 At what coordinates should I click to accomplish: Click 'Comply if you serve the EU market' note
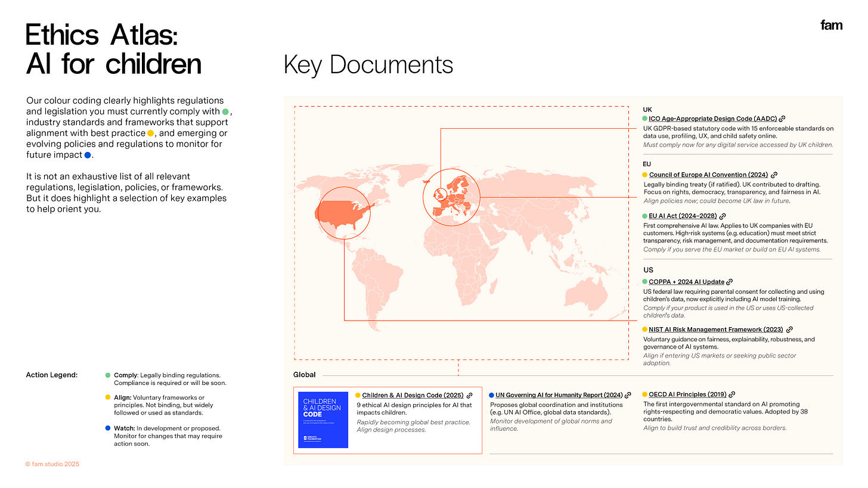(732, 250)
